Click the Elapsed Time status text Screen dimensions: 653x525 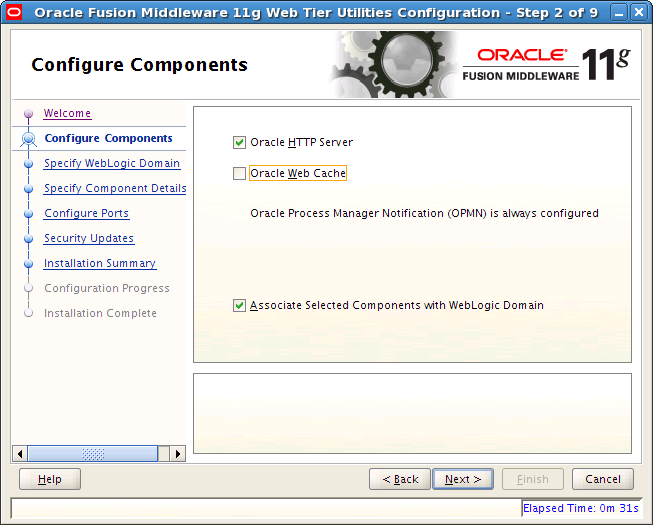pos(581,508)
